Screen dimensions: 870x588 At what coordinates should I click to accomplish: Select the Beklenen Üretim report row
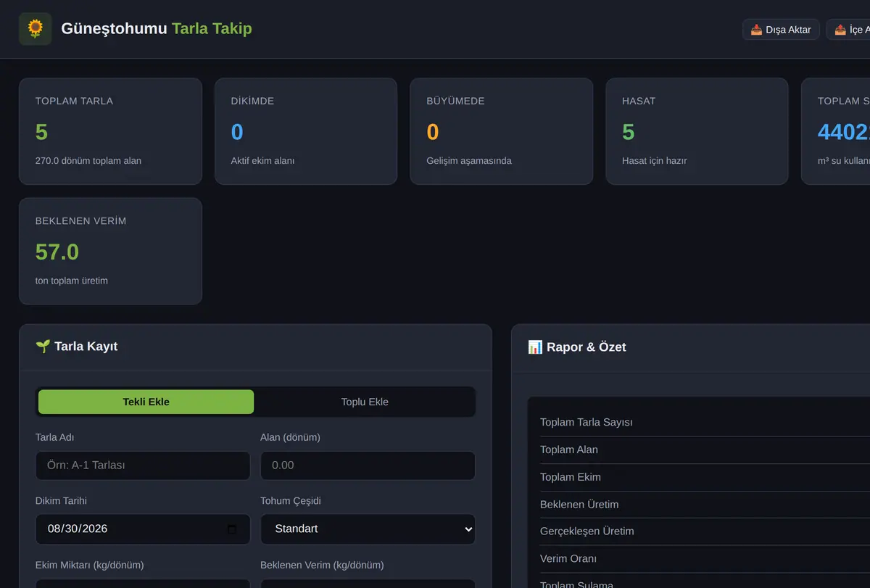[x=705, y=505]
